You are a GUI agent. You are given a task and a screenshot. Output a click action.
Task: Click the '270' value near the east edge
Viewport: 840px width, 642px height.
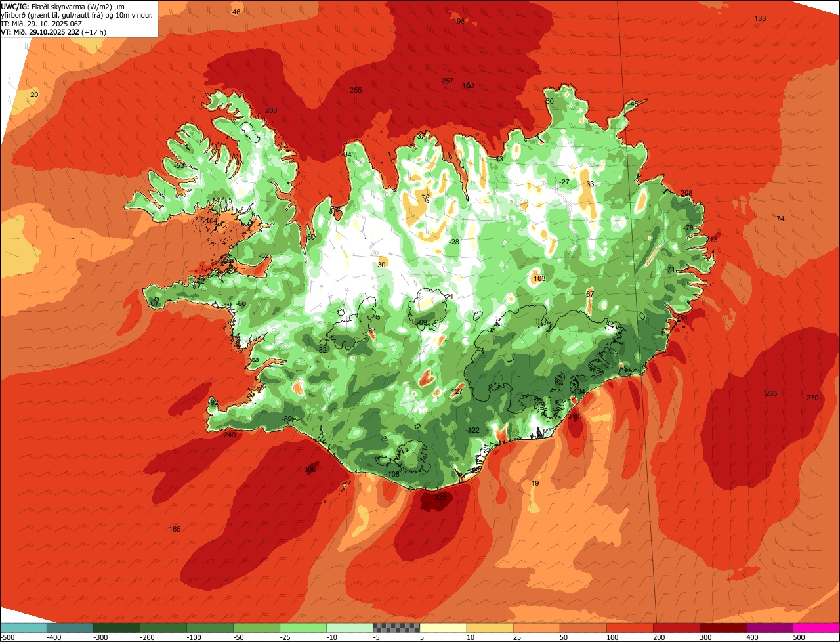pyautogui.click(x=812, y=398)
